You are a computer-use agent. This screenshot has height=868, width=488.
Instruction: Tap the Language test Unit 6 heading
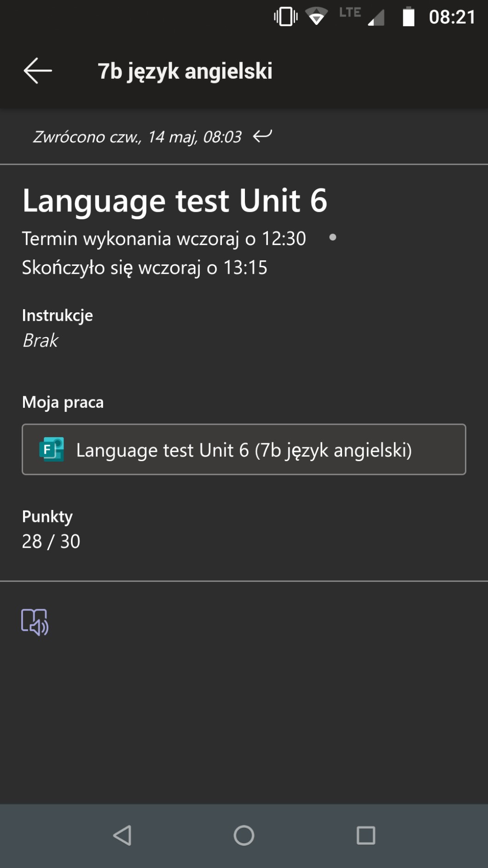pyautogui.click(x=175, y=201)
